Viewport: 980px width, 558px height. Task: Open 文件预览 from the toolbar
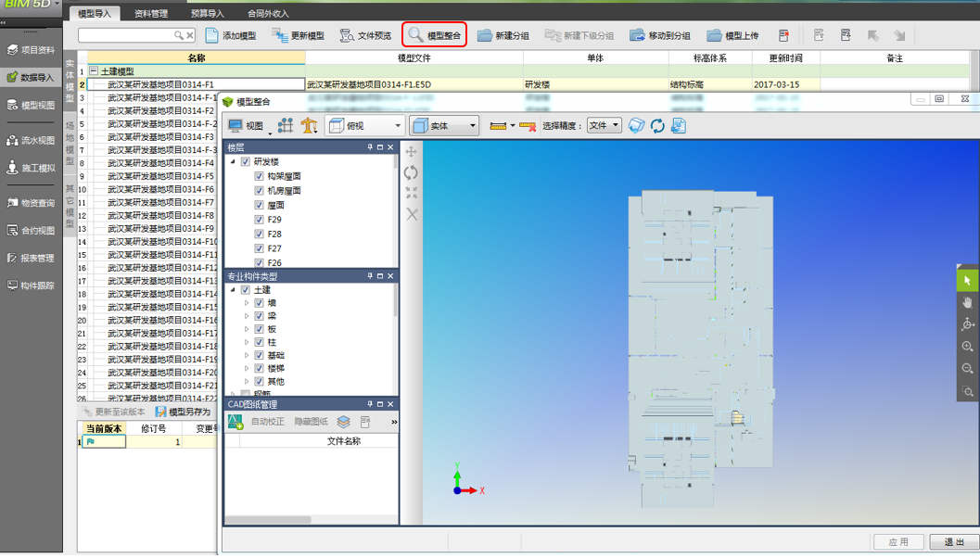pos(365,35)
